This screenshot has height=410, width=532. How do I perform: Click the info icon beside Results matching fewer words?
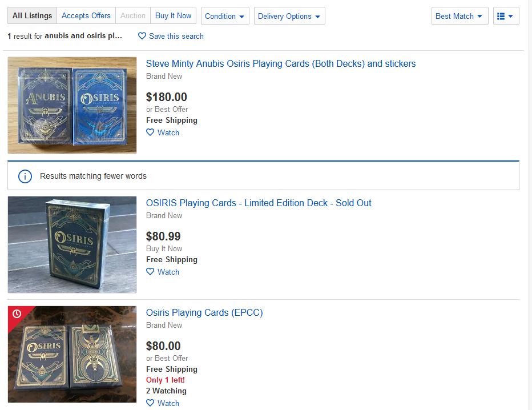[x=25, y=176]
